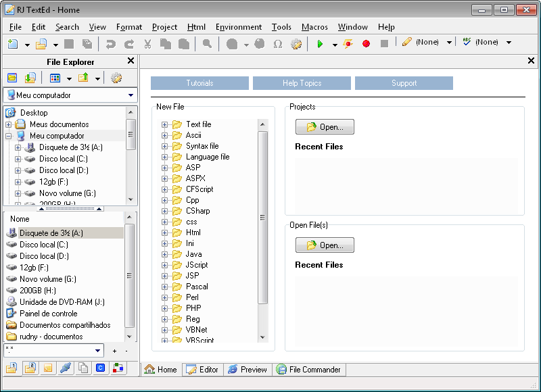The height and width of the screenshot is (392, 541).
Task: Expand the PHP folder in New File list
Action: coord(164,308)
